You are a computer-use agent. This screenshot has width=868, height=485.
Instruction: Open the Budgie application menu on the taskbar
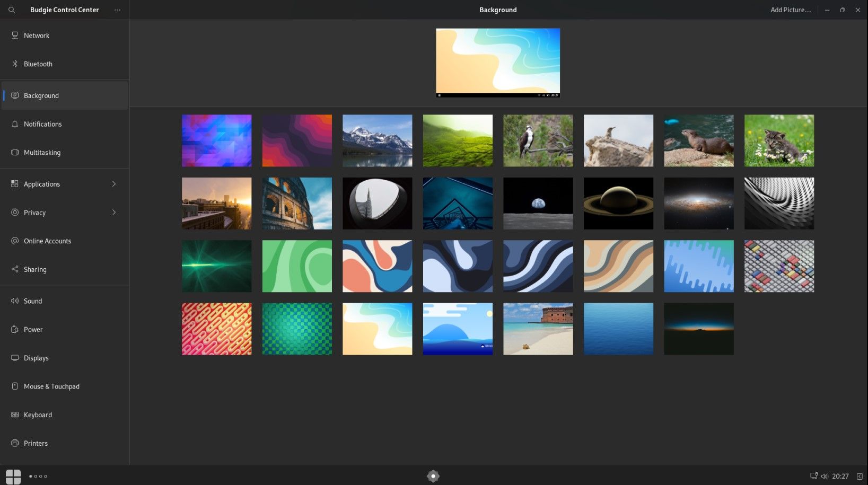[x=13, y=476]
